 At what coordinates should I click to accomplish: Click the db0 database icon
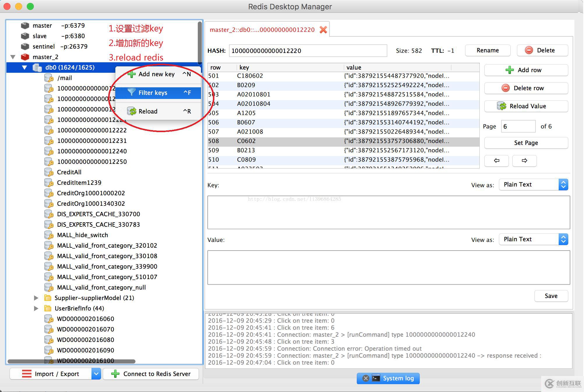coord(37,68)
